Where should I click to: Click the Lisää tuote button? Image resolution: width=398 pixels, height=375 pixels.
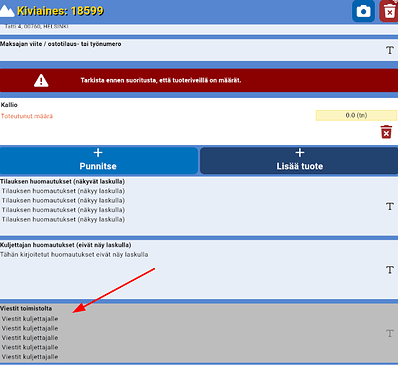pos(299,160)
